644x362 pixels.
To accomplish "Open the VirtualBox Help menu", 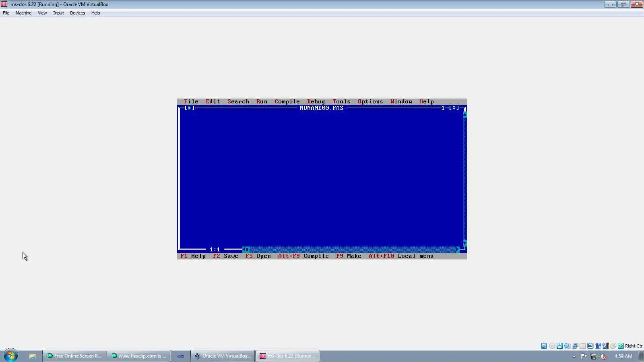I will (x=95, y=13).
